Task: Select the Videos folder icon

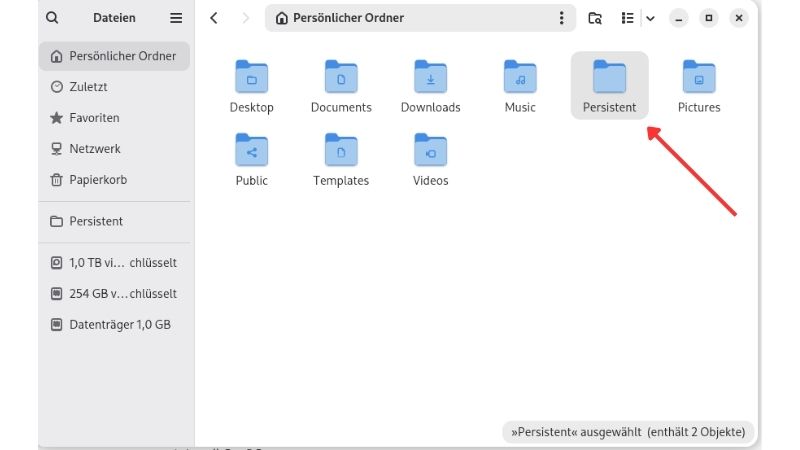Action: click(431, 149)
